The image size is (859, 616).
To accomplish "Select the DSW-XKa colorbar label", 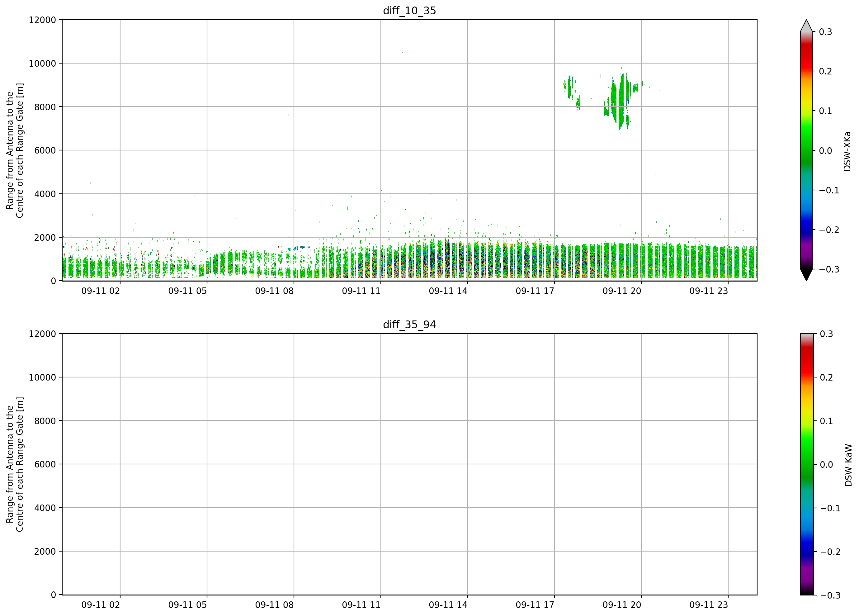I will [x=847, y=151].
